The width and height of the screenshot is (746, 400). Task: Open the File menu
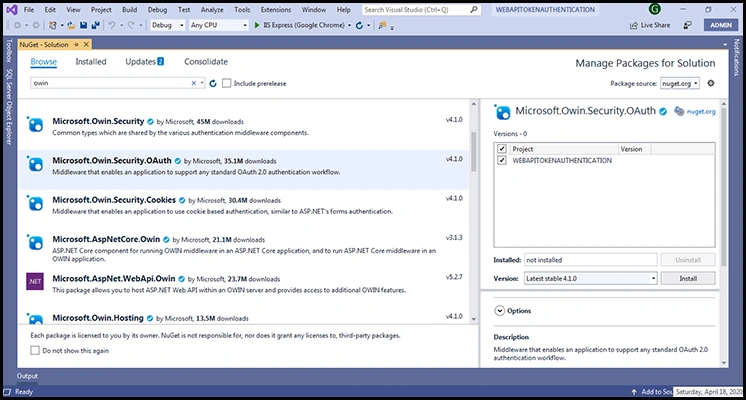(29, 10)
